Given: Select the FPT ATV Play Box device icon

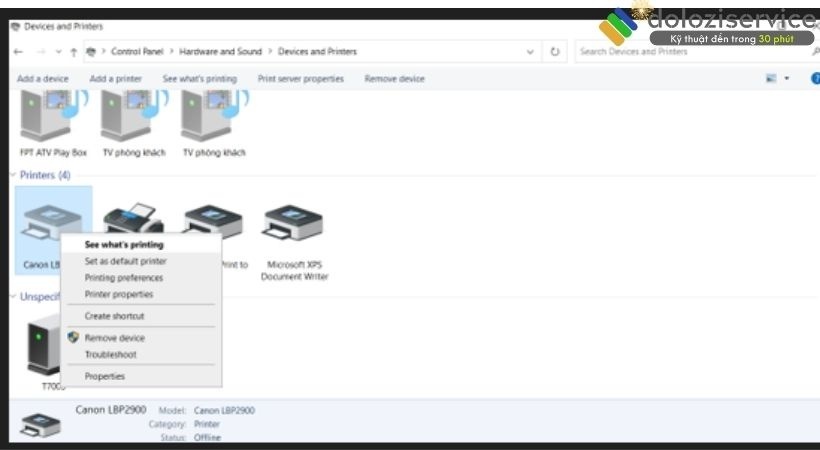Looking at the screenshot, I should [x=53, y=116].
